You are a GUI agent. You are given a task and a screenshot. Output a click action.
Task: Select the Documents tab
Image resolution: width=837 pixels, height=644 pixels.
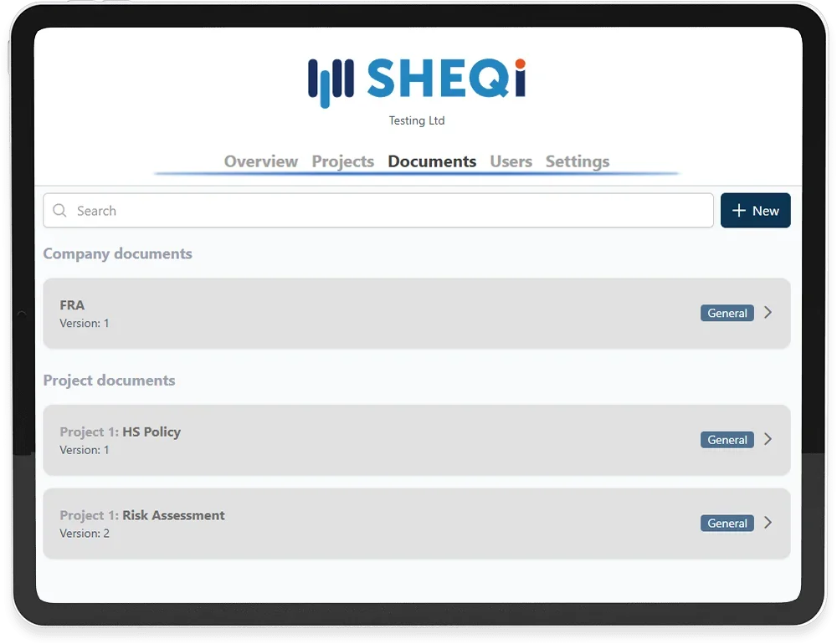click(432, 161)
